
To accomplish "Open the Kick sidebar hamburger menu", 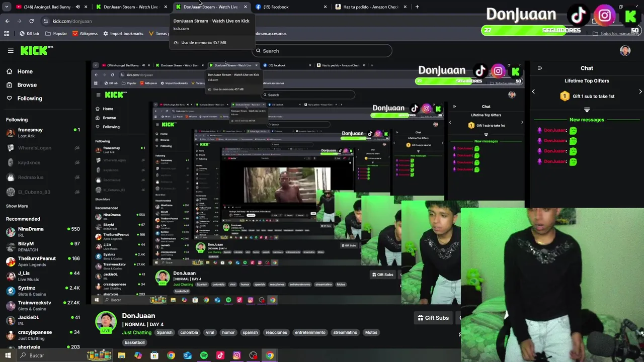I will tap(11, 51).
